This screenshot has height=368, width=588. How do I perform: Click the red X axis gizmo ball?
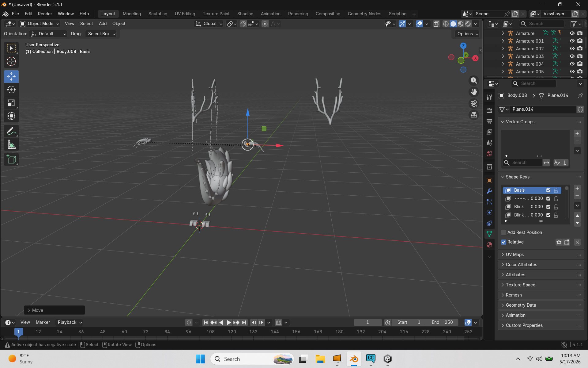click(x=475, y=58)
